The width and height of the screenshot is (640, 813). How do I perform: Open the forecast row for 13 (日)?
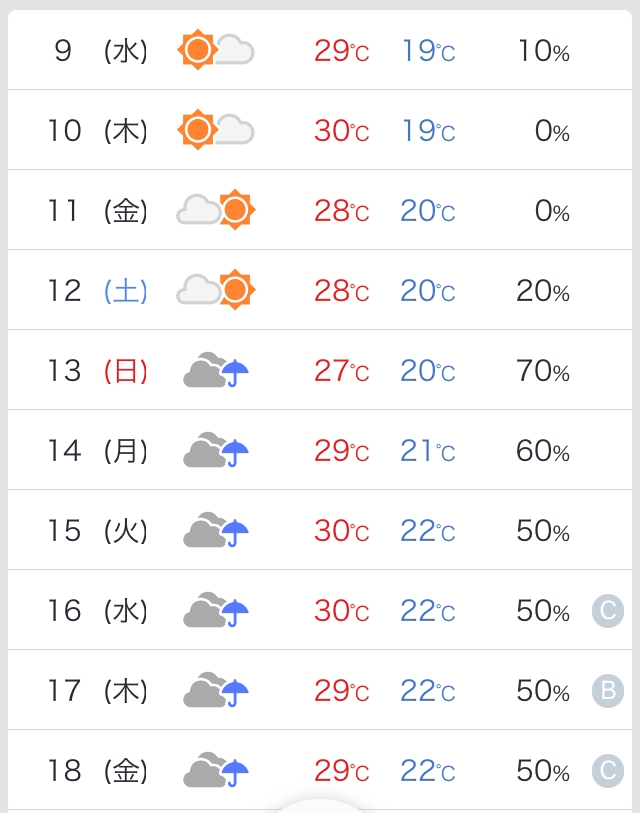click(x=320, y=370)
